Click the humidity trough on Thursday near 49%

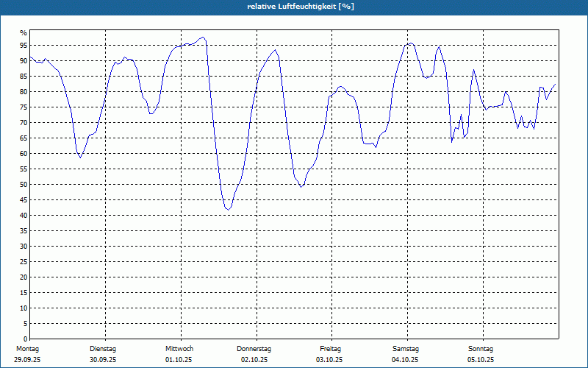coord(301,187)
